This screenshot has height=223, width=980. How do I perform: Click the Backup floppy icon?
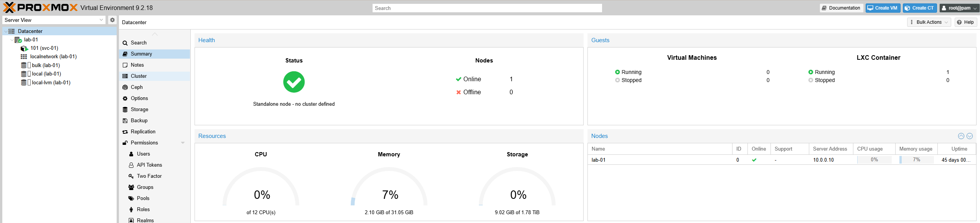coord(125,121)
